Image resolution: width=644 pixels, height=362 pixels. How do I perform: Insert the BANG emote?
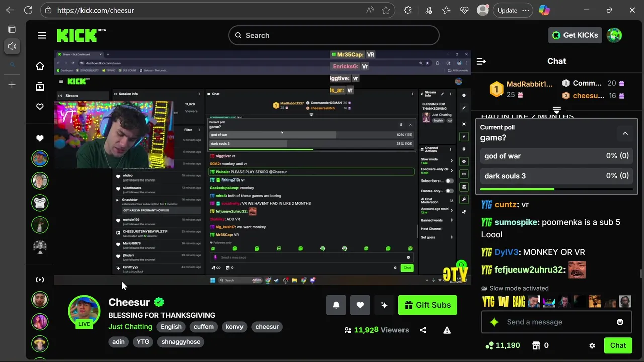tap(519, 302)
